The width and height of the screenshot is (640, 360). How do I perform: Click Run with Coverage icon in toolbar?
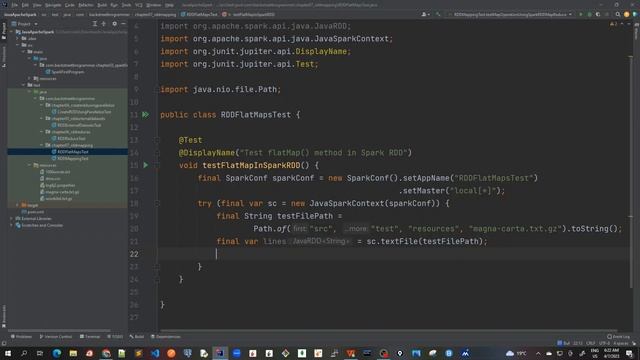598,14
